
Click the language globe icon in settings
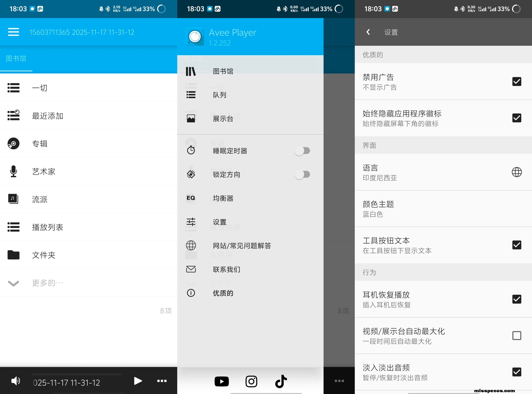517,172
